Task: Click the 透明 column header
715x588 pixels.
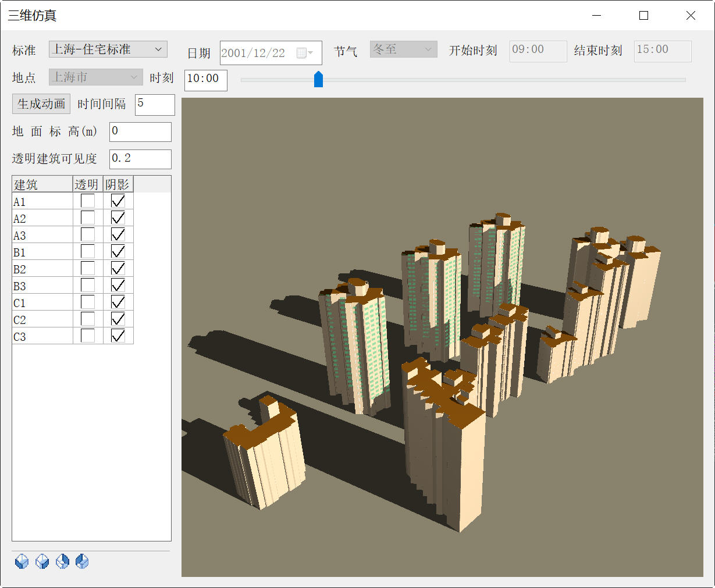Action: click(x=88, y=184)
